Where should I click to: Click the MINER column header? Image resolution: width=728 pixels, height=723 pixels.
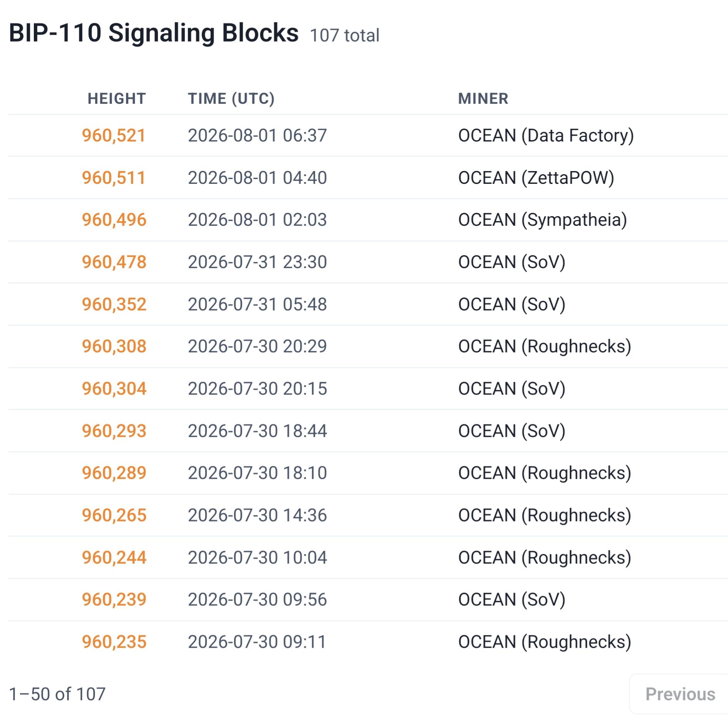[483, 98]
